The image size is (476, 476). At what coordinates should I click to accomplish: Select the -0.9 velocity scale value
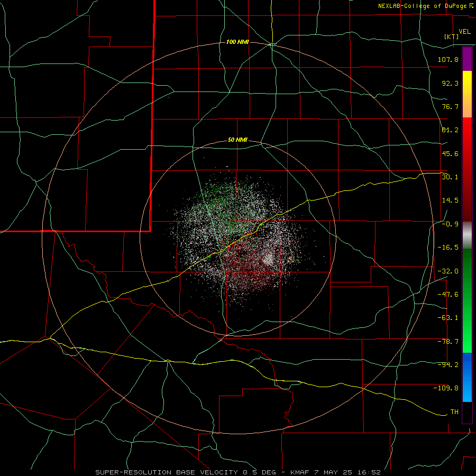pyautogui.click(x=450, y=224)
